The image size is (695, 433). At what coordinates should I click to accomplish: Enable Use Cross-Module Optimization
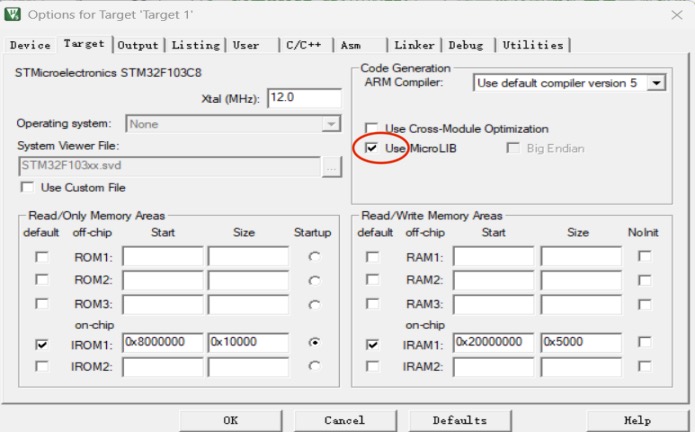click(x=371, y=128)
